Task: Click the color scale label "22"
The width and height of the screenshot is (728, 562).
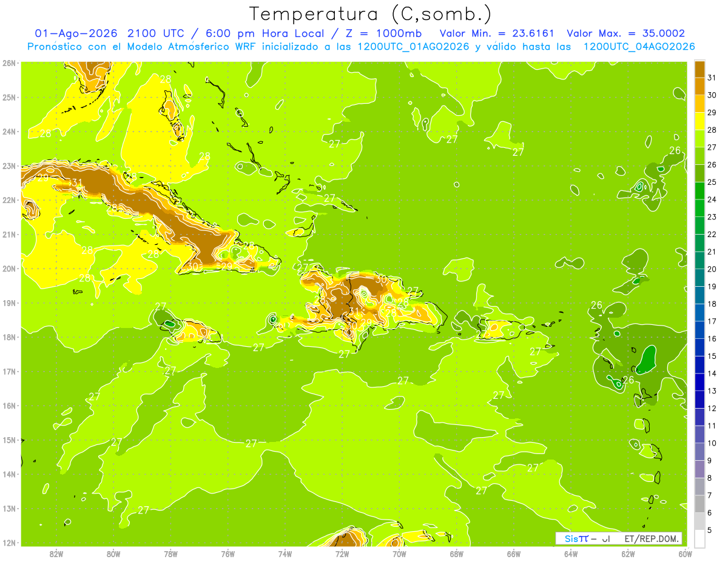Action: (712, 234)
